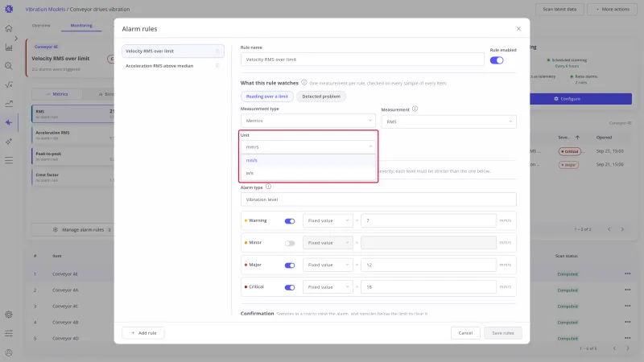Viewport: 644px width, 362px height.
Task: Click the info icon next to Measurement label
Action: click(x=415, y=109)
